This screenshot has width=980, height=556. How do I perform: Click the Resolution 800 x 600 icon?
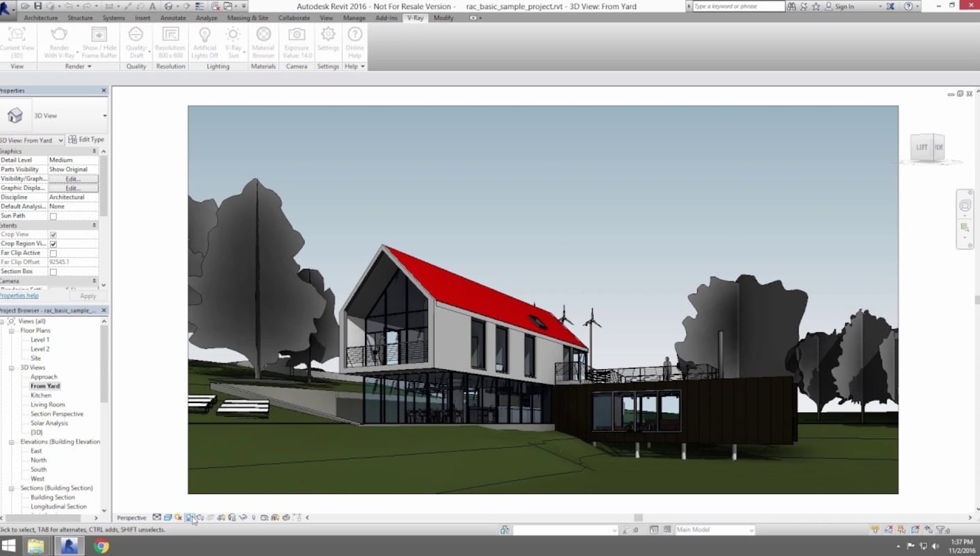[x=170, y=34]
